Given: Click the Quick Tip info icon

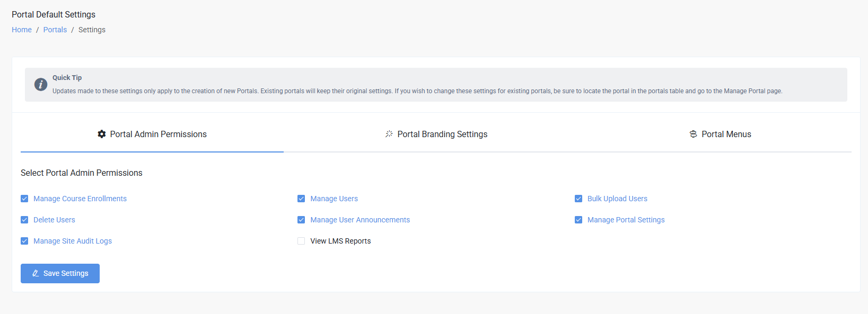Looking at the screenshot, I should point(41,84).
